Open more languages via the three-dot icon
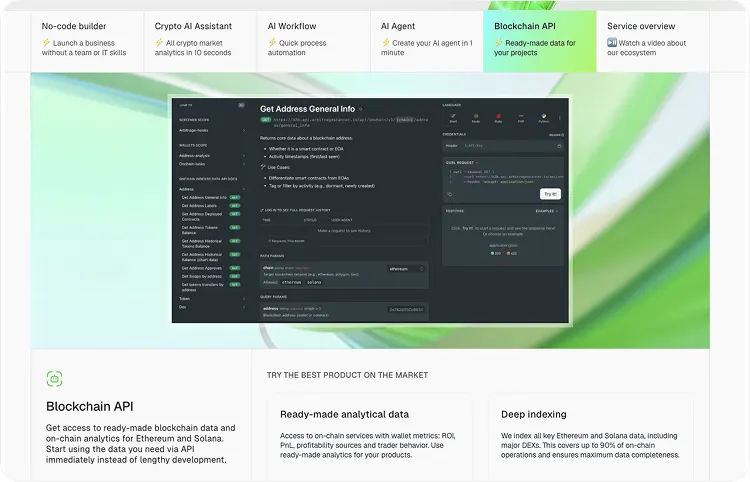The width and height of the screenshot is (750, 482). [560, 118]
